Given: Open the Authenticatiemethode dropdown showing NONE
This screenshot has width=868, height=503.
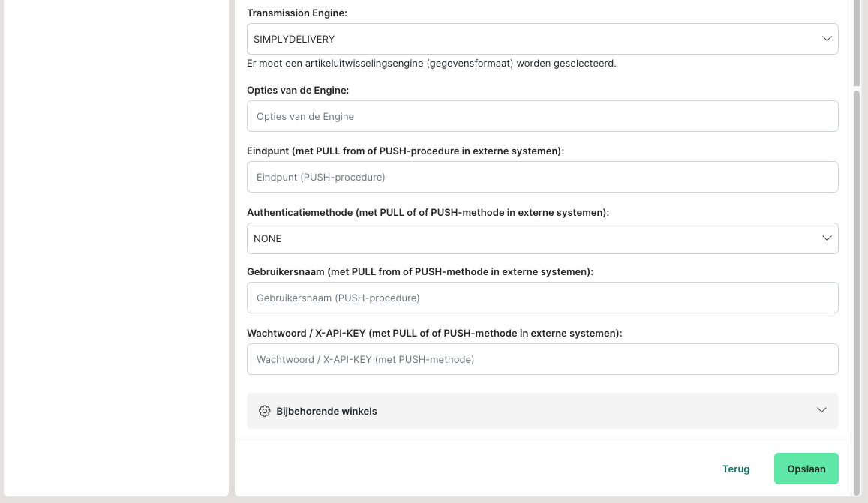Looking at the screenshot, I should coord(525,238).
